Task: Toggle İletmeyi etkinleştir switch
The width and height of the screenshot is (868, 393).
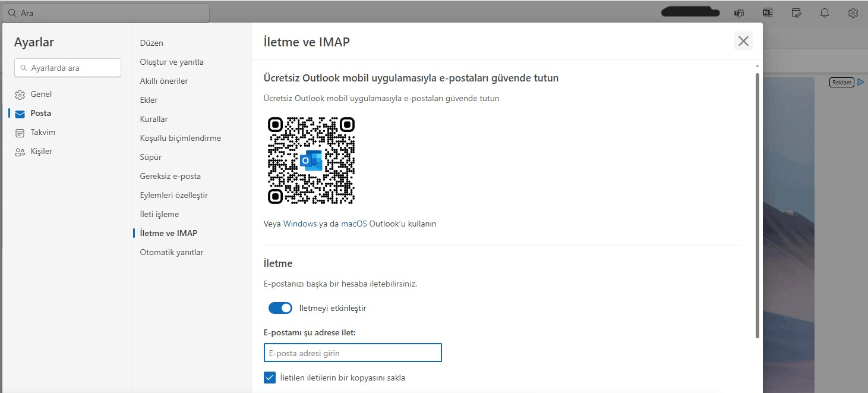Action: [x=280, y=308]
